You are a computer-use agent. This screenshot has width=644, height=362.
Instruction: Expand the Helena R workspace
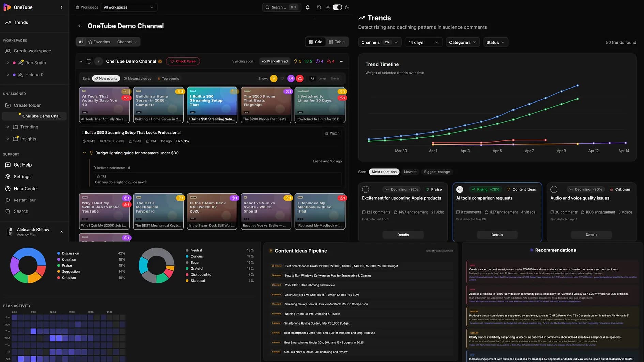[8, 75]
